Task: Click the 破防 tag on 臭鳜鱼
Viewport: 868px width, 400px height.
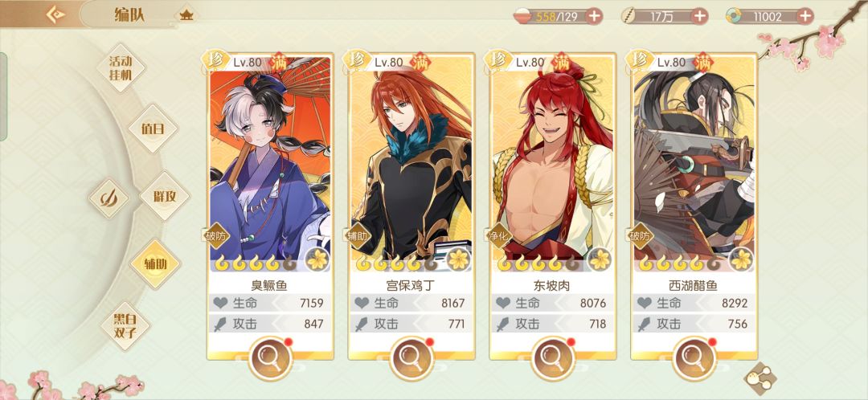Action: tap(215, 236)
